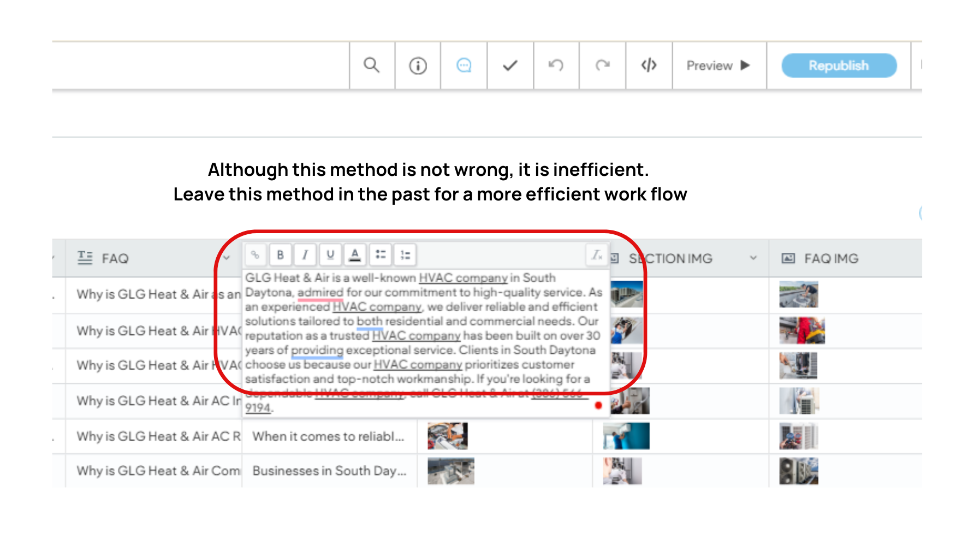Image resolution: width=980 pixels, height=545 pixels.
Task: Undo the last change
Action: (556, 66)
